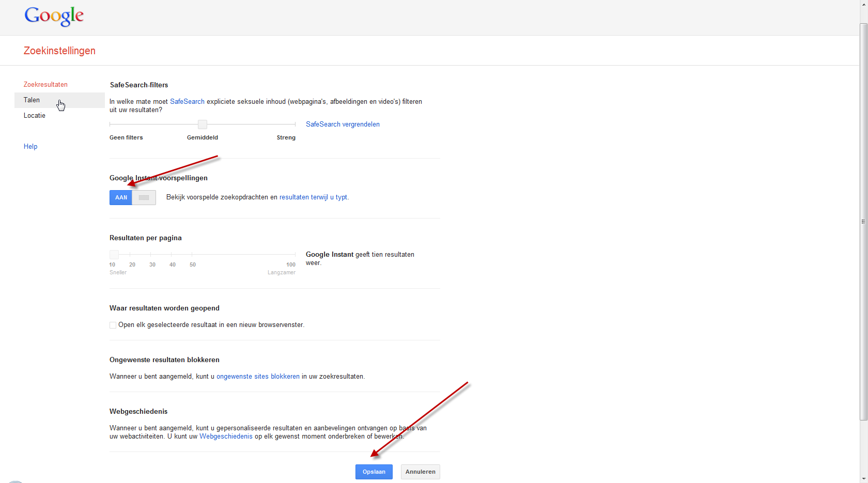Click the scrollbar up arrow

coord(863,4)
